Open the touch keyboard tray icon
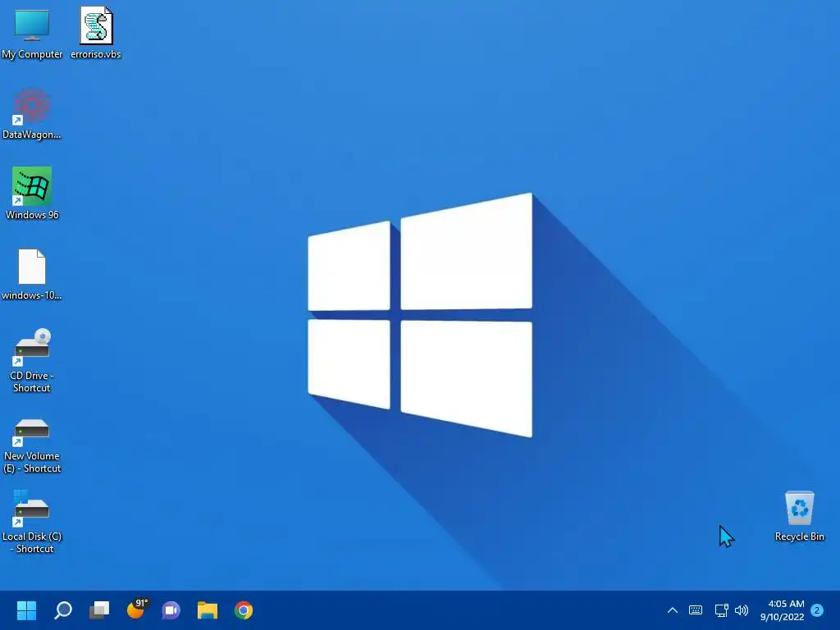 [696, 610]
